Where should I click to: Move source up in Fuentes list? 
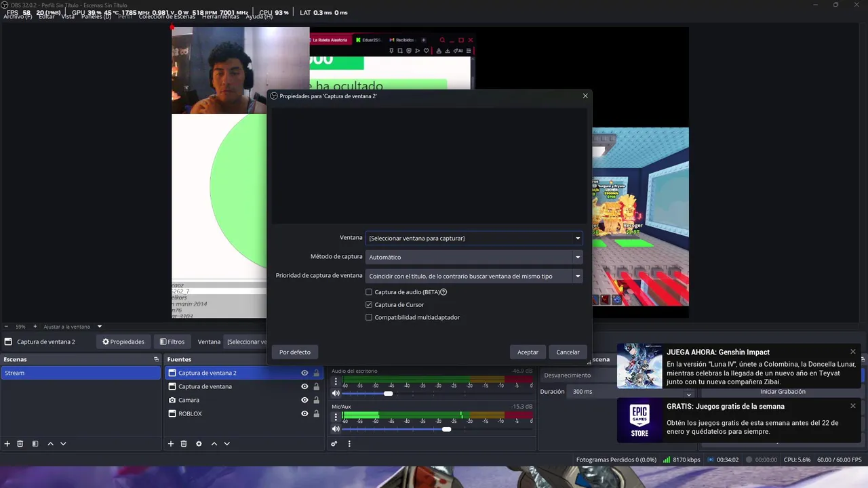pos(214,444)
